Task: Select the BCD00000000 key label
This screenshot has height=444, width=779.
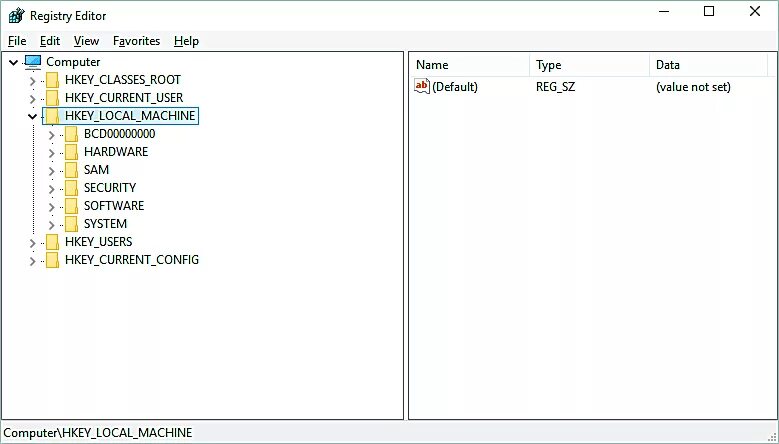Action: [x=119, y=134]
